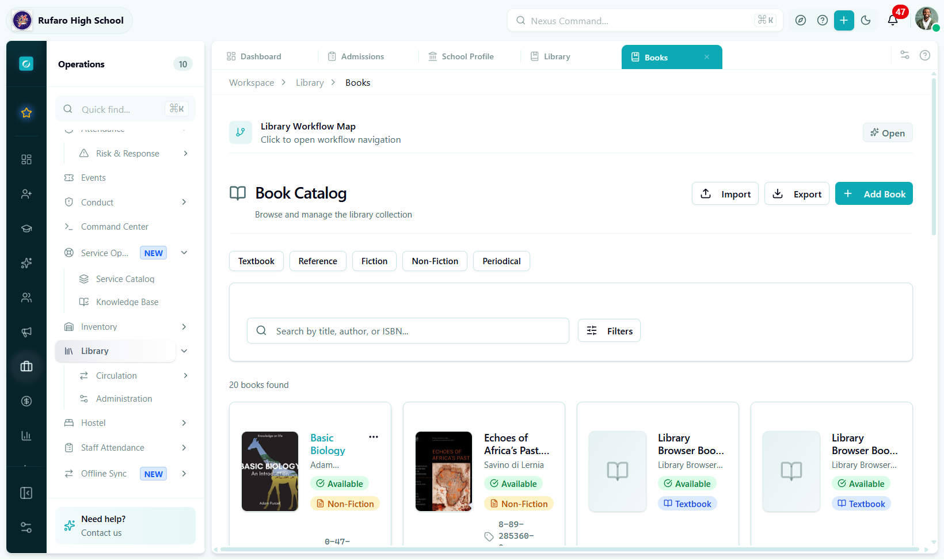Click the Import button
Image resolution: width=944 pixels, height=560 pixels.
[x=725, y=194]
